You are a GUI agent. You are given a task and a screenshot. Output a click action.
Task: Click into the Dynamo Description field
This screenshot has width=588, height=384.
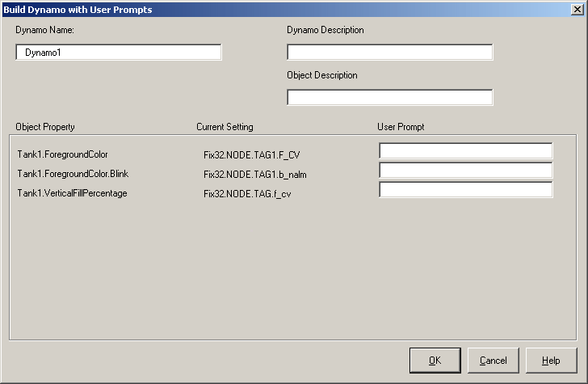[389, 53]
